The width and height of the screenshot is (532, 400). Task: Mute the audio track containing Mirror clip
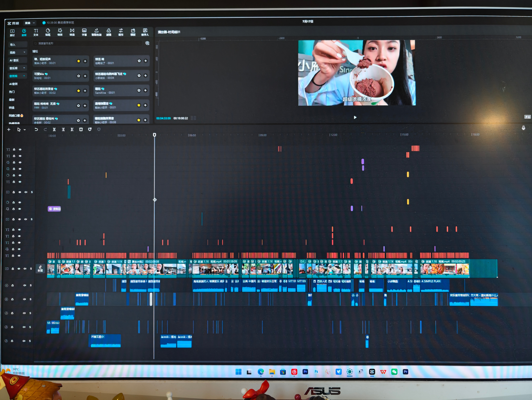tap(24, 327)
